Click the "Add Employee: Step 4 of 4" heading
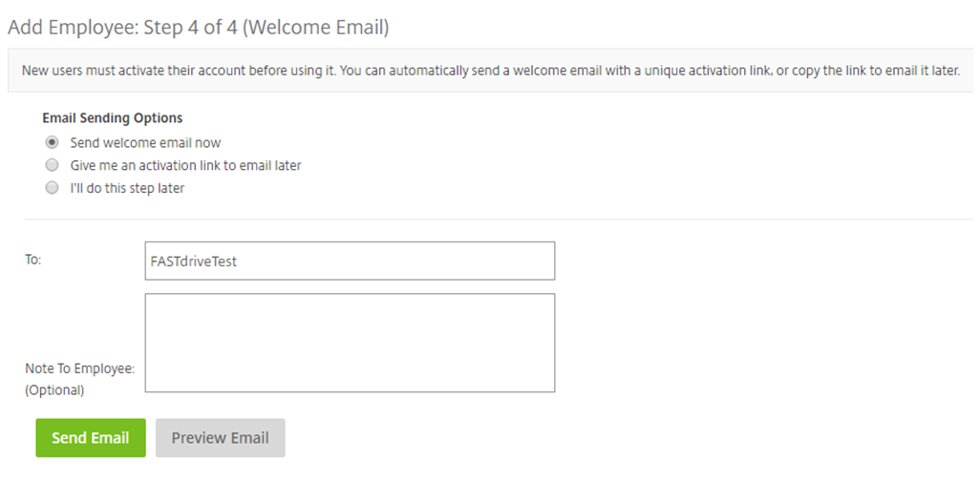The height and width of the screenshot is (482, 980). pyautogui.click(x=122, y=28)
